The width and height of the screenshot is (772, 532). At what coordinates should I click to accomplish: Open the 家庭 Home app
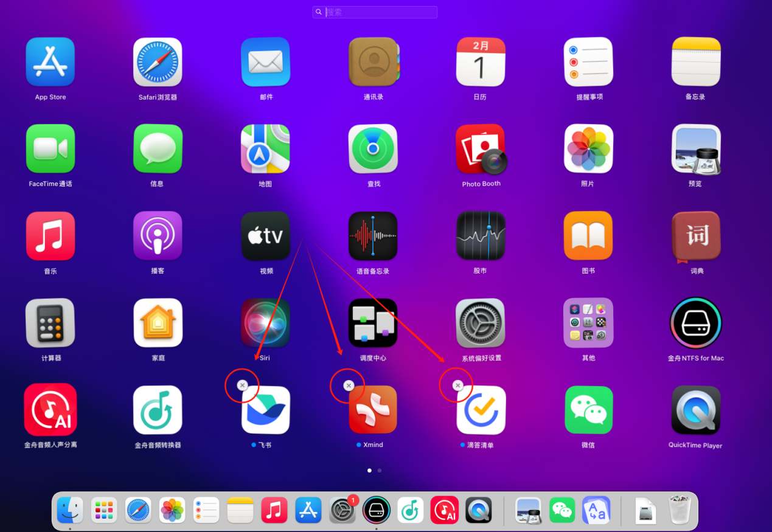158,323
